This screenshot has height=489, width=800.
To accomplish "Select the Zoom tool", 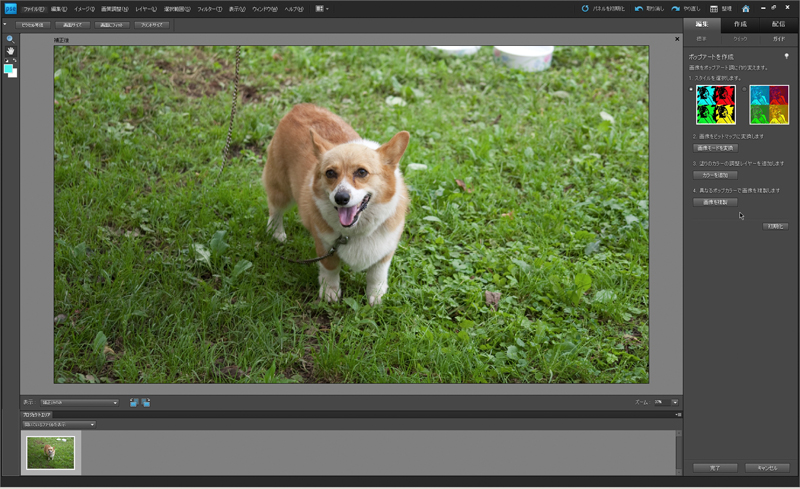I will point(10,39).
